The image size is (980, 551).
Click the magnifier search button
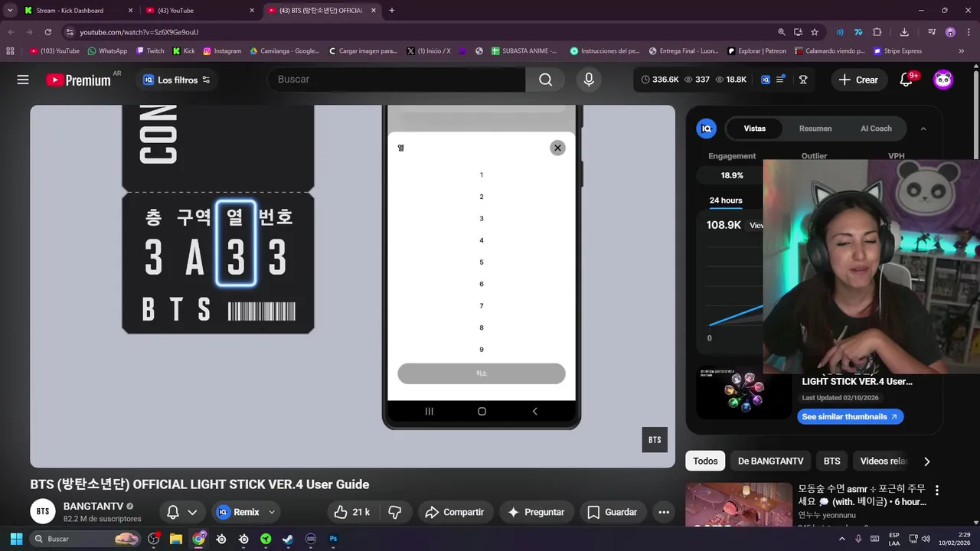point(545,80)
